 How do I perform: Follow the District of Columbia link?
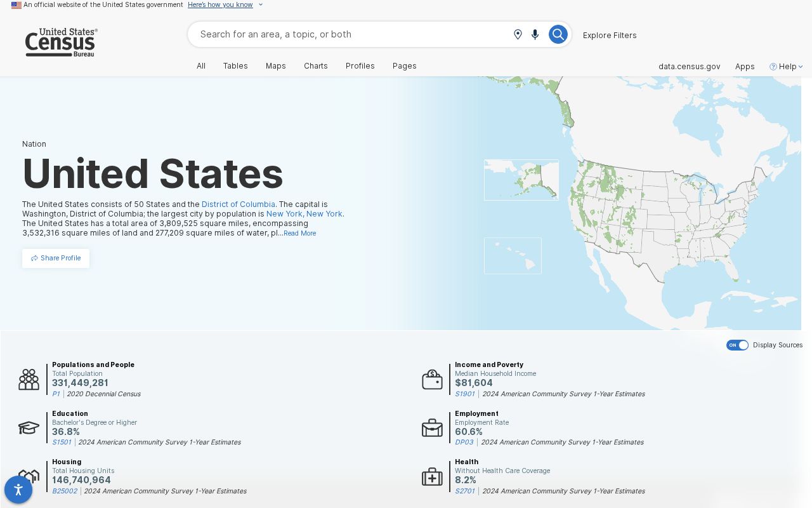coord(239,204)
